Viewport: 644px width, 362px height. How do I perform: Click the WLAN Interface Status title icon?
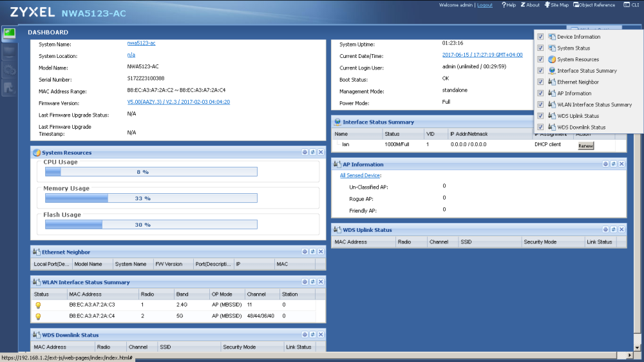coord(37,282)
